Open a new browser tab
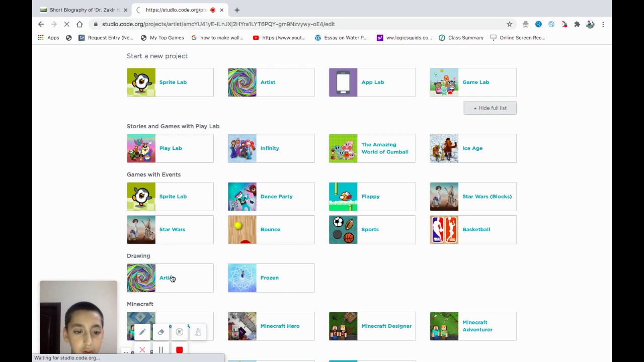Screen dimensions: 644x362 coord(237,10)
